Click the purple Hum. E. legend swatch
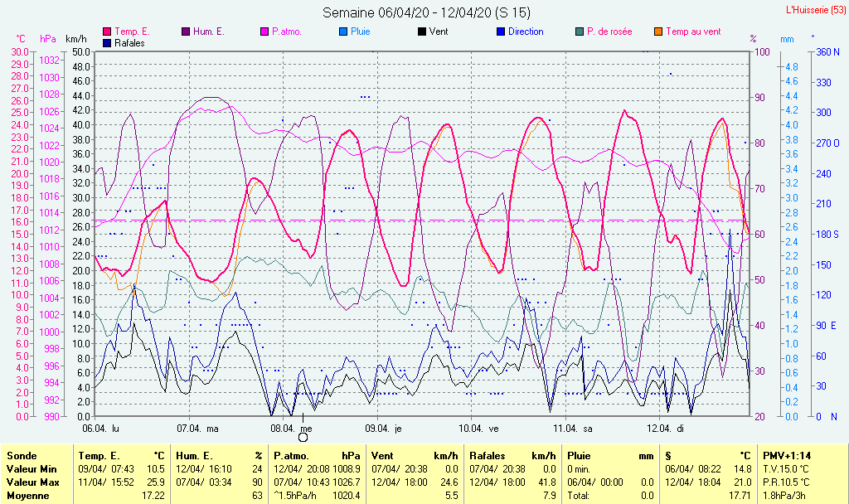The width and height of the screenshot is (849, 504). 186,32
